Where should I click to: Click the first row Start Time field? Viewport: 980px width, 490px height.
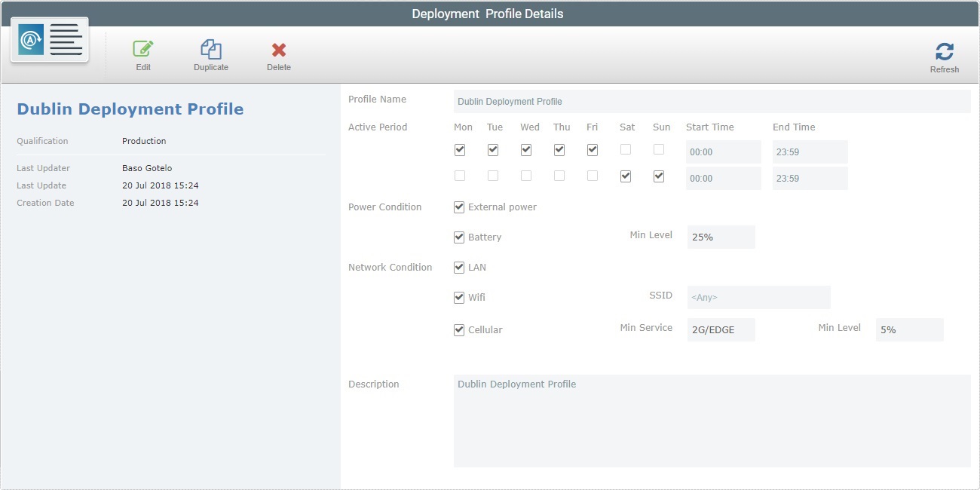point(722,151)
